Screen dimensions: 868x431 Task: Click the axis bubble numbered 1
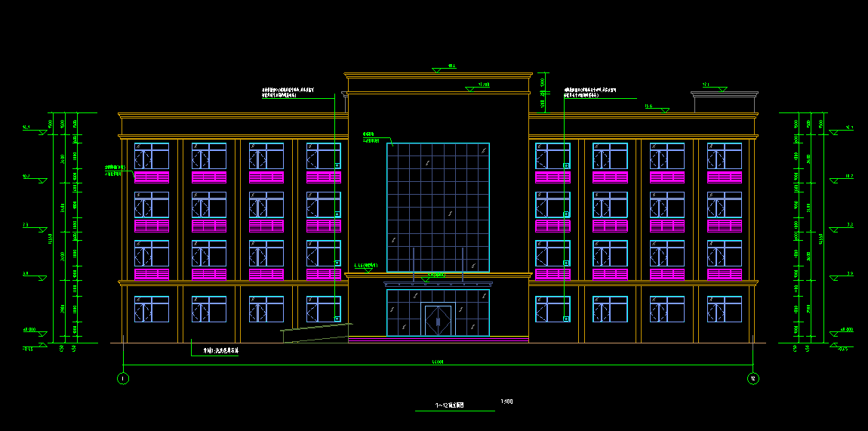(123, 377)
